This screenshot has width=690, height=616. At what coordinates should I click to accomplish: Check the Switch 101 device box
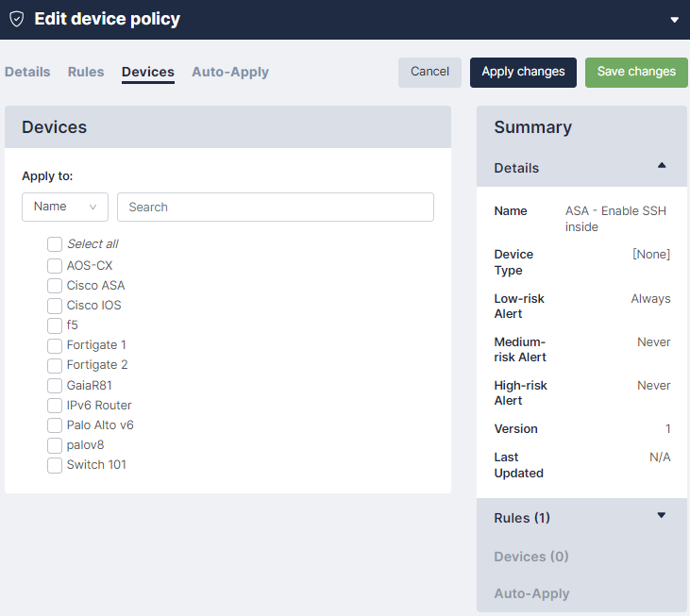pos(55,465)
